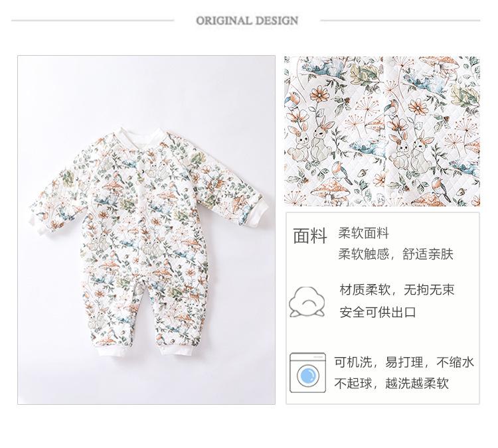The height and width of the screenshot is (448, 498).
Task: Click the 安全可供出口 text
Action: tap(378, 312)
